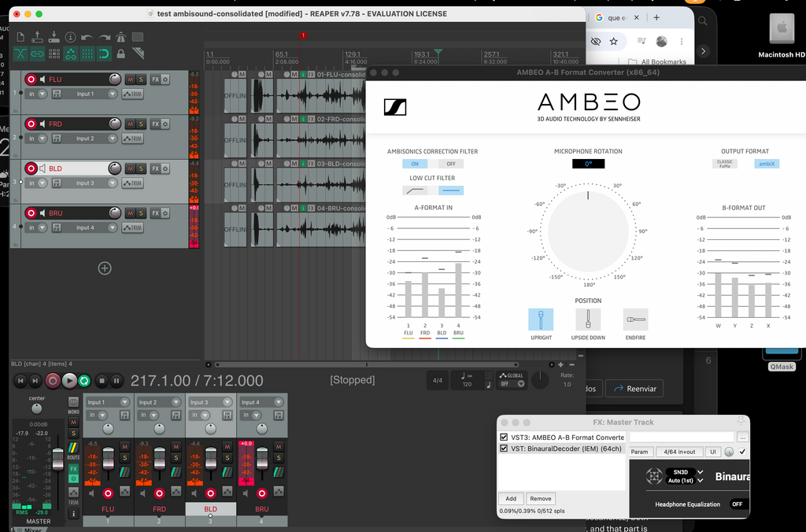
Task: Click the microphone rotation 0° value field
Action: point(589,164)
